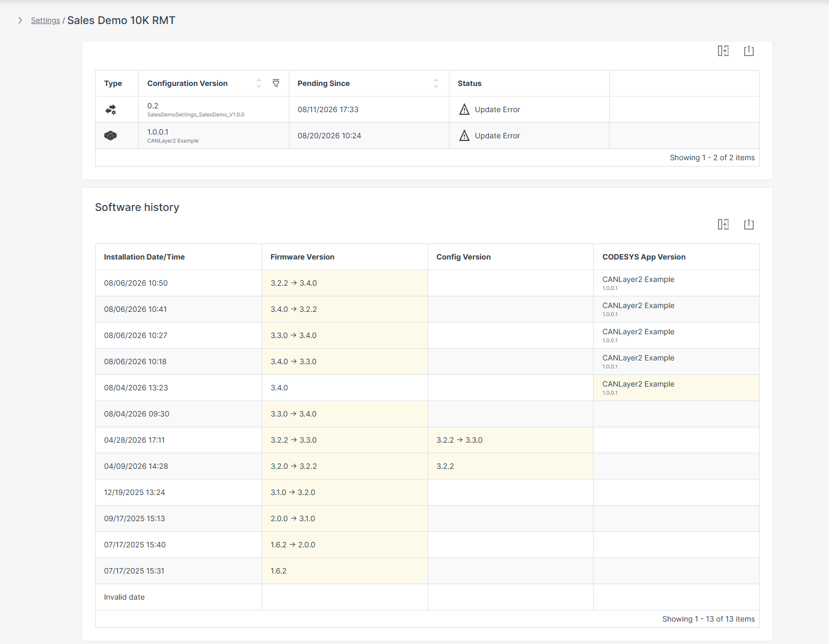Export the Software history table
The width and height of the screenshot is (829, 644).
pos(749,224)
